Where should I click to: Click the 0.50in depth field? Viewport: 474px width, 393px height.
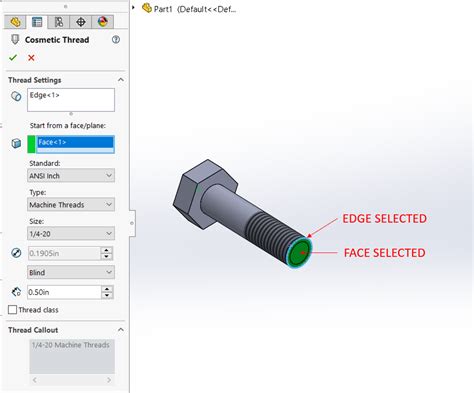(64, 292)
